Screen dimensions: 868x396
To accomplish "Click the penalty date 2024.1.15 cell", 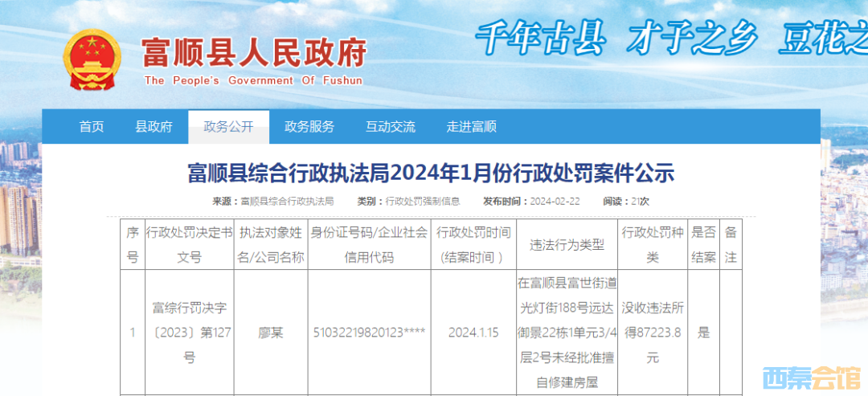I will coord(473,333).
